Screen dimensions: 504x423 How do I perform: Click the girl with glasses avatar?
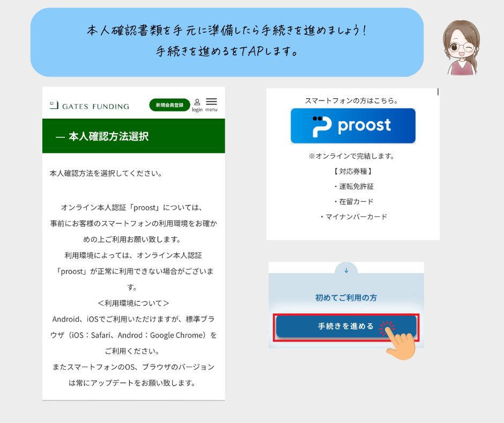[x=461, y=48]
